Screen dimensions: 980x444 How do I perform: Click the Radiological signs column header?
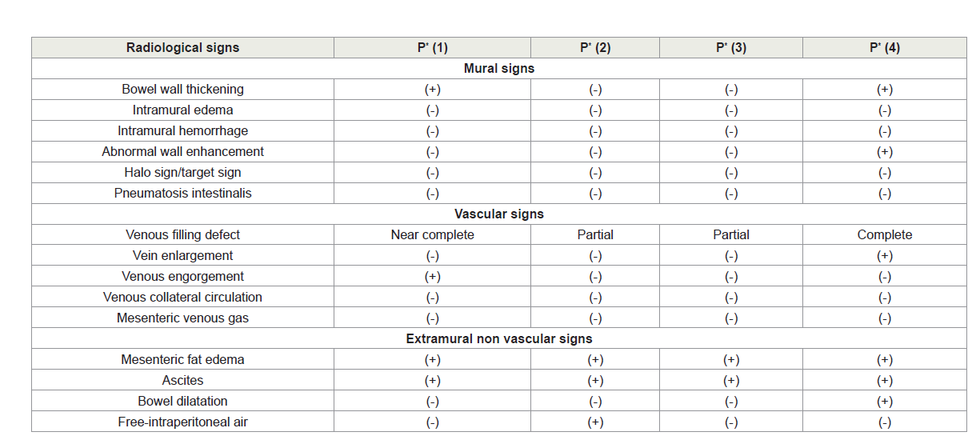click(x=182, y=47)
